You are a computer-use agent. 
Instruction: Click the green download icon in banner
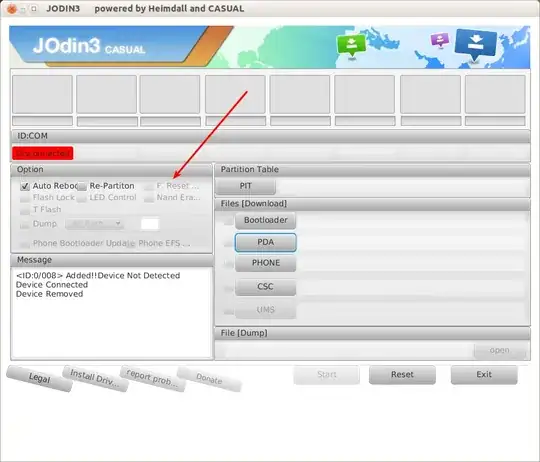click(351, 45)
